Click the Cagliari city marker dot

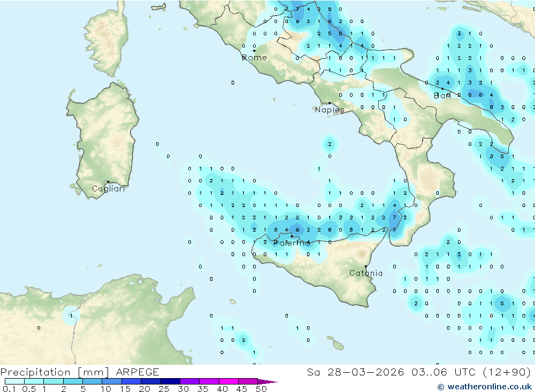tap(108, 182)
